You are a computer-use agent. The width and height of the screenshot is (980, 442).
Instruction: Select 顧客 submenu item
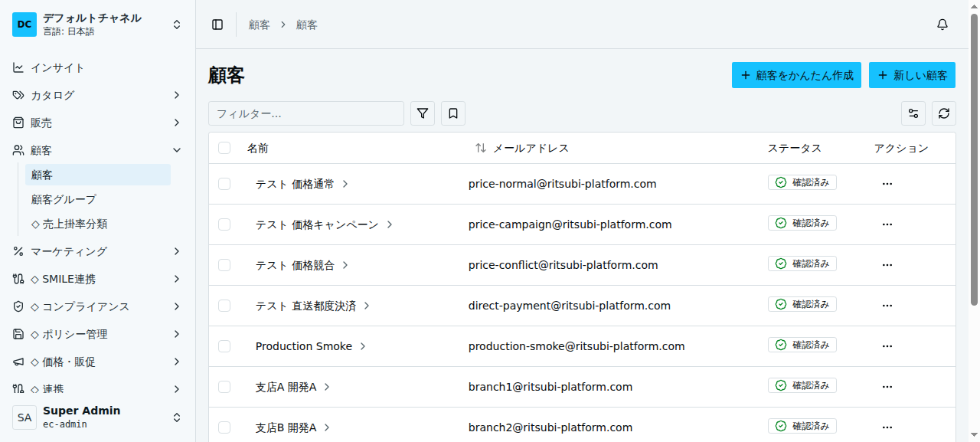98,175
